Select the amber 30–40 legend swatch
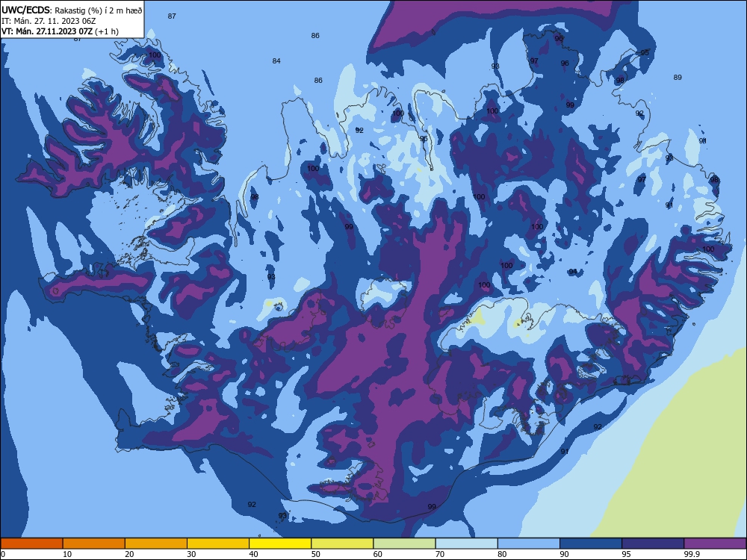The height and width of the screenshot is (560, 747). coord(218,544)
